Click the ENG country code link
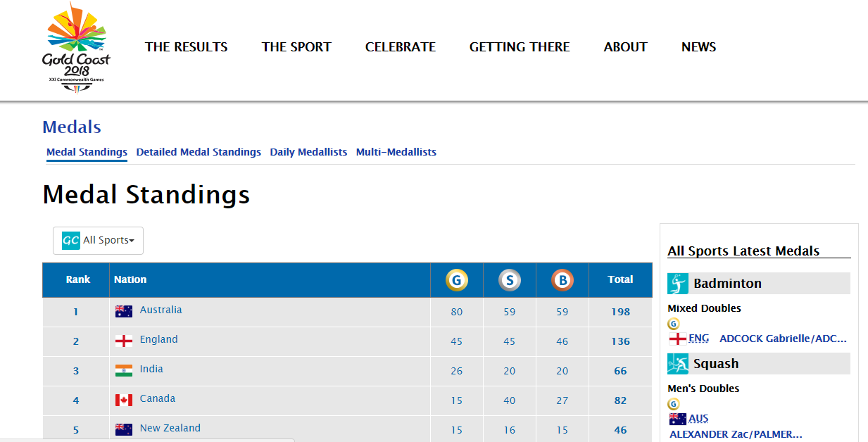The width and height of the screenshot is (868, 442). pyautogui.click(x=699, y=339)
